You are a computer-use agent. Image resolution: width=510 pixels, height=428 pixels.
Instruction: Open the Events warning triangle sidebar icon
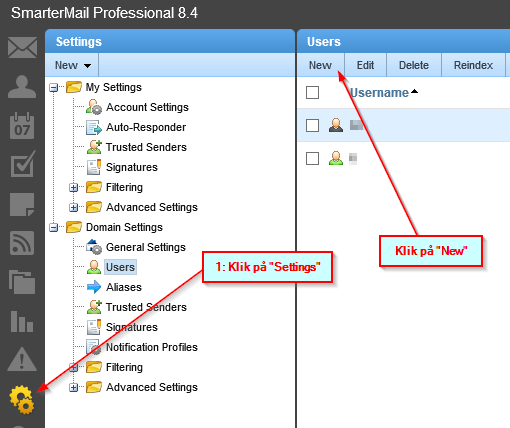22,359
